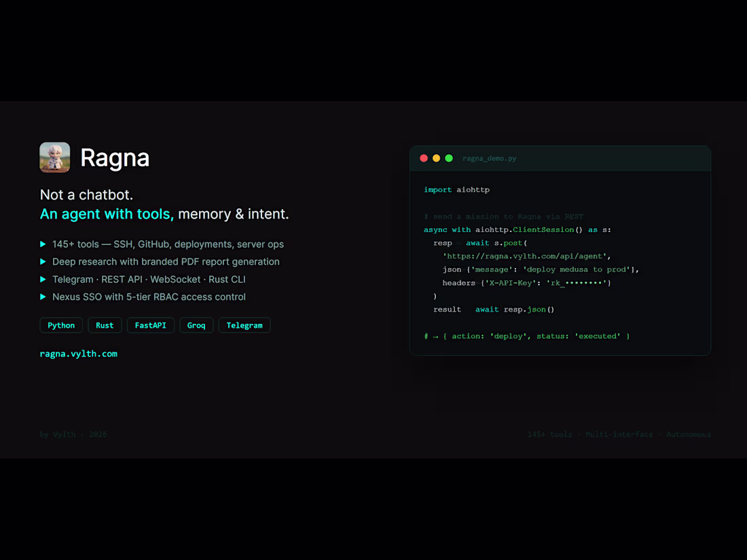The width and height of the screenshot is (747, 560).
Task: Select the Telegram tag
Action: (244, 325)
